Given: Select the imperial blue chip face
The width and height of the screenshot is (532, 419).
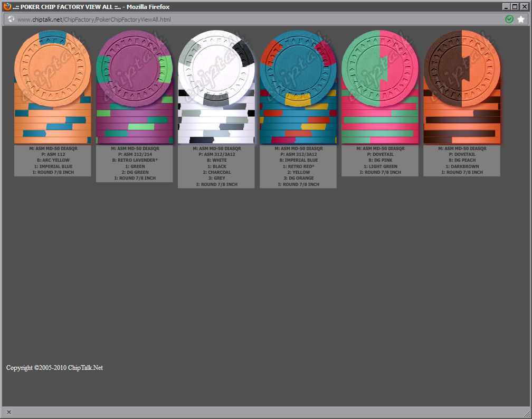Looking at the screenshot, I should (298, 69).
